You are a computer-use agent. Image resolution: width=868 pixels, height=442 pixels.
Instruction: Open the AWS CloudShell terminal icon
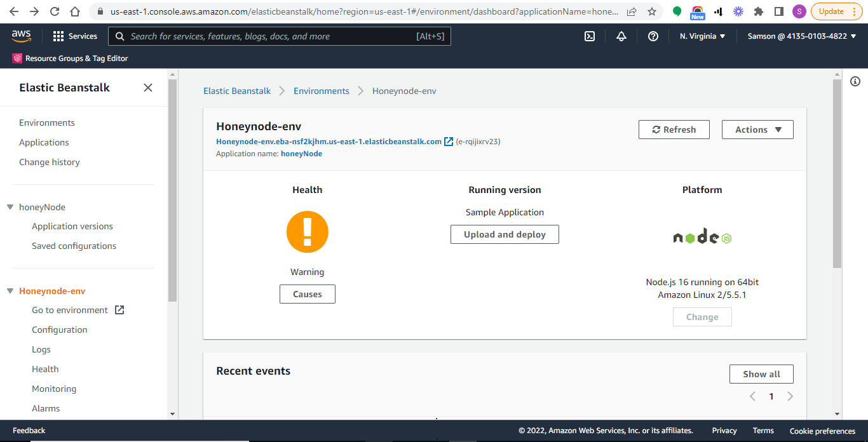click(589, 36)
